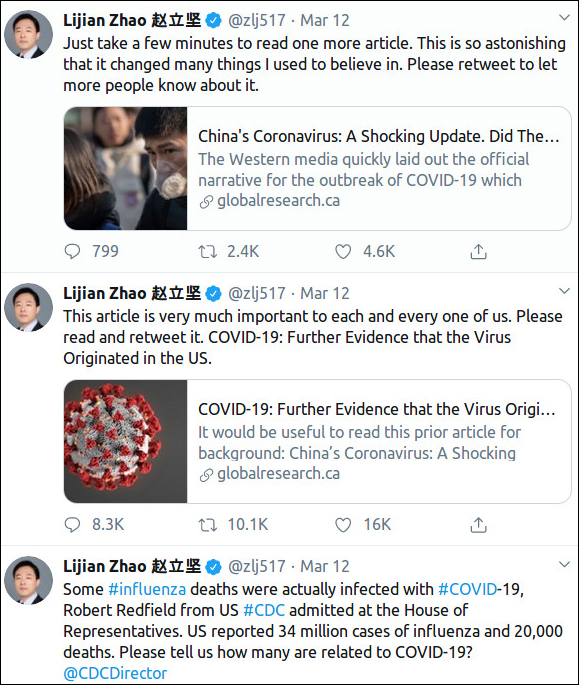Open the #CDC hashtag link
This screenshot has width=579, height=685.
click(x=264, y=610)
